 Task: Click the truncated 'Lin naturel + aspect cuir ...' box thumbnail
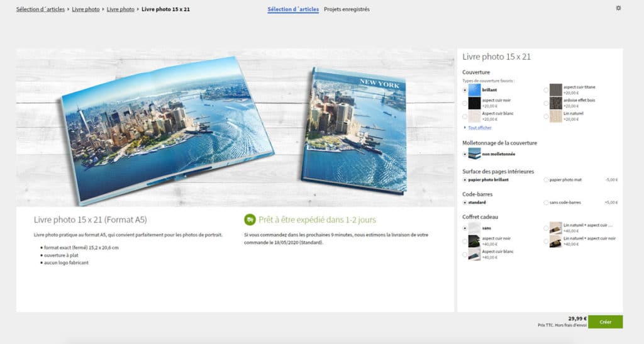click(556, 228)
